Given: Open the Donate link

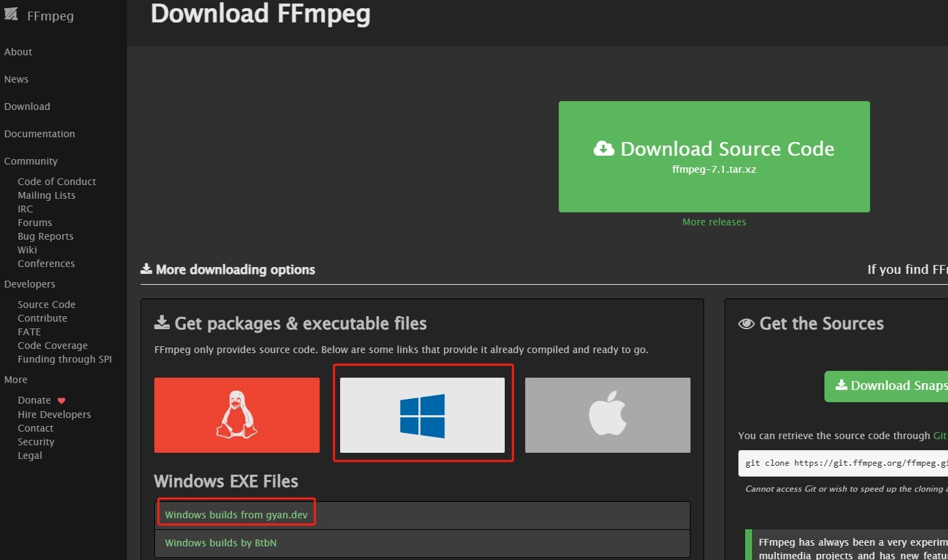Looking at the screenshot, I should tap(34, 400).
